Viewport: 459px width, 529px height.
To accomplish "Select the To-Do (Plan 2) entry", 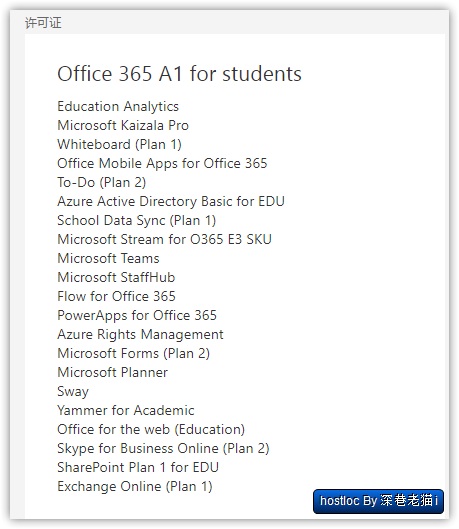I will coord(102,183).
